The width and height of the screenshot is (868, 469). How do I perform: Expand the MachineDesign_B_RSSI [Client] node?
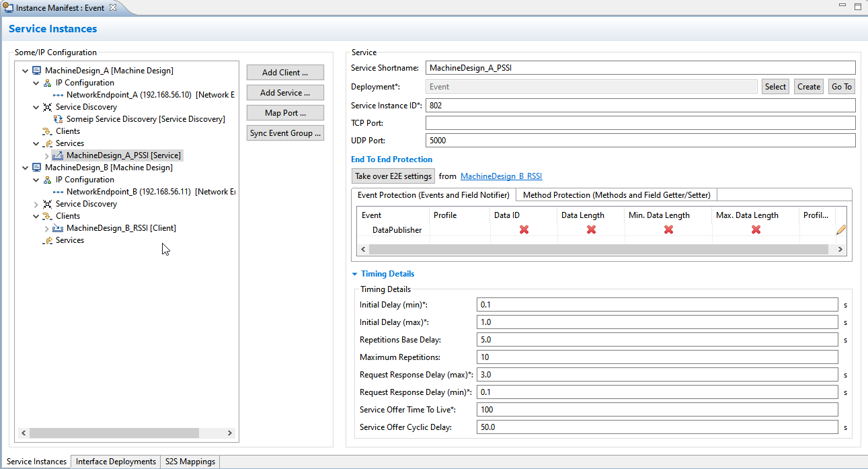[46, 228]
